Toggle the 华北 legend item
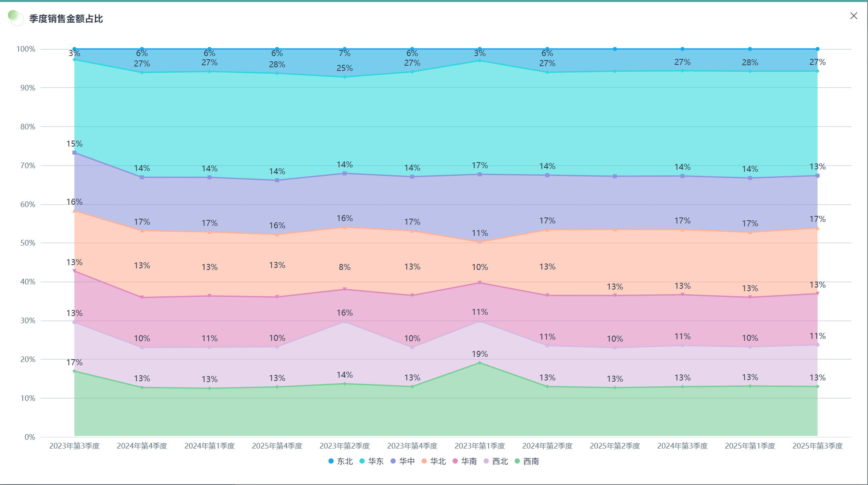 (x=434, y=461)
